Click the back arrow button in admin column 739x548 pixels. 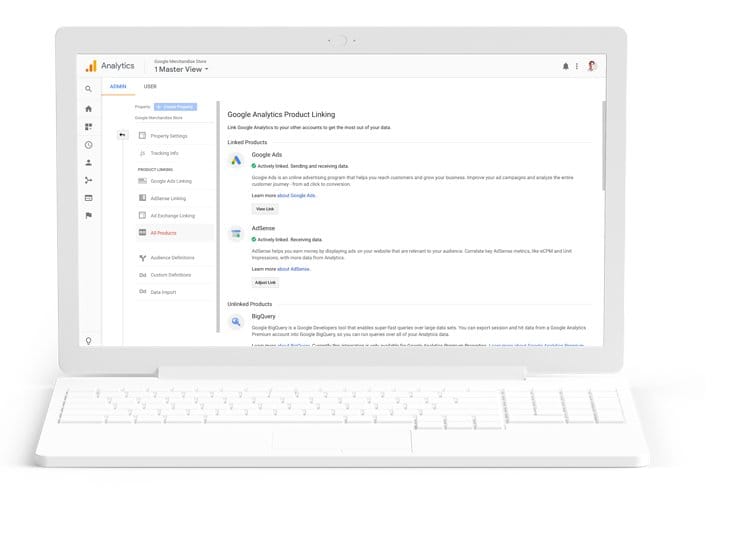pos(122,135)
